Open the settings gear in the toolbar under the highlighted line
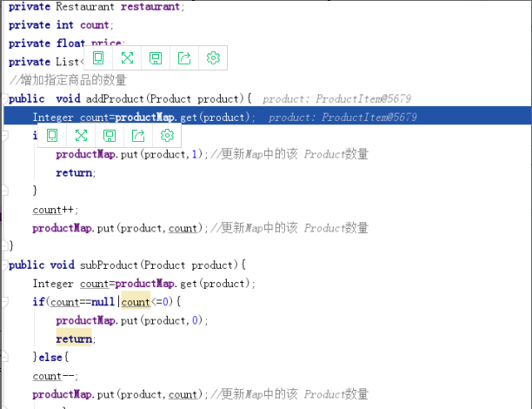532x409 pixels. pyautogui.click(x=167, y=136)
